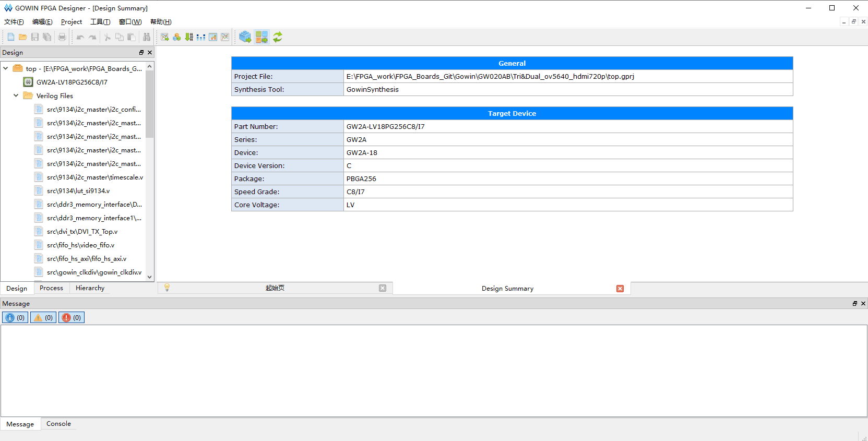Image resolution: width=868 pixels, height=441 pixels.
Task: Click the Design tree scroll down arrow
Action: 150,277
